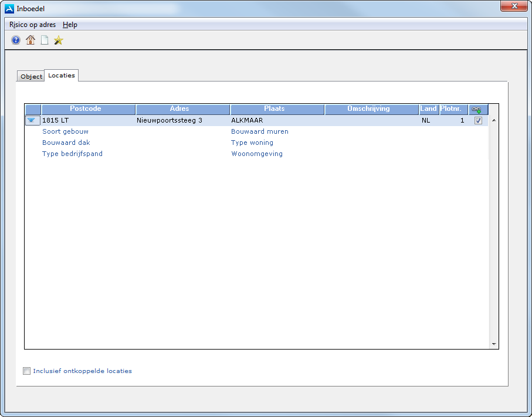
Task: Open the Risico op adres menu
Action: (33, 25)
